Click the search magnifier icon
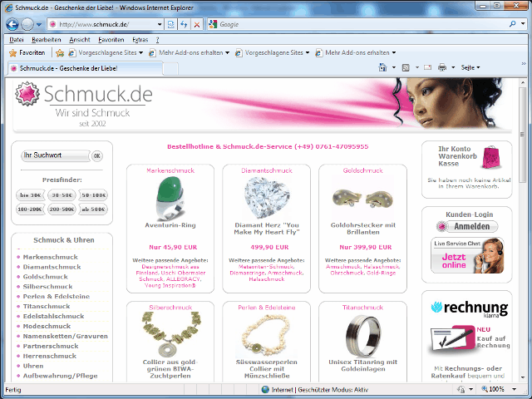Viewport: 532px width, 399px height. (512, 24)
